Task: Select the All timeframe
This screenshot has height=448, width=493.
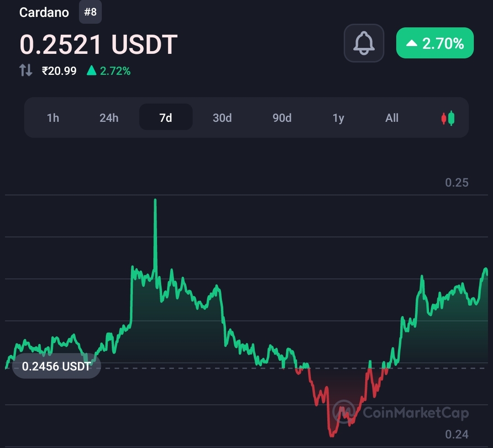Action: point(392,118)
